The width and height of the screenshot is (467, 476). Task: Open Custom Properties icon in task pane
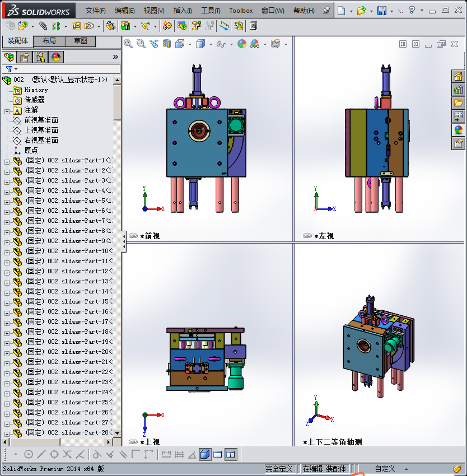(x=458, y=143)
